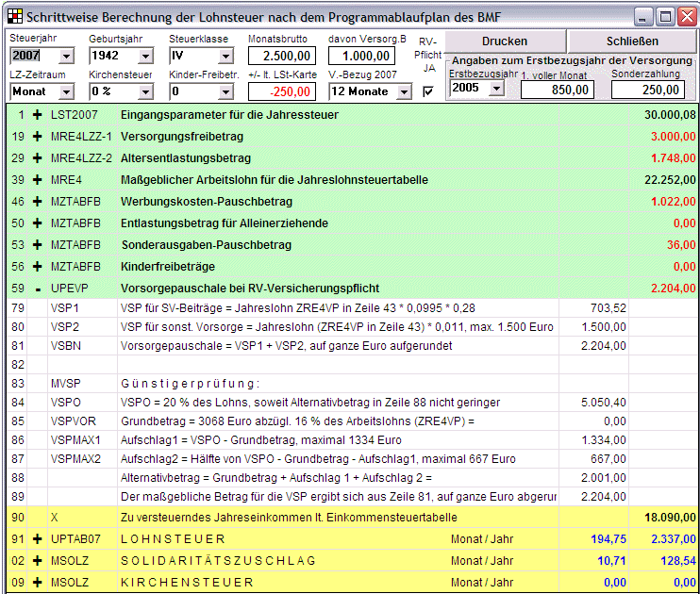Open the Steuerjahr dropdown
This screenshot has height=594, width=700.
[x=65, y=56]
